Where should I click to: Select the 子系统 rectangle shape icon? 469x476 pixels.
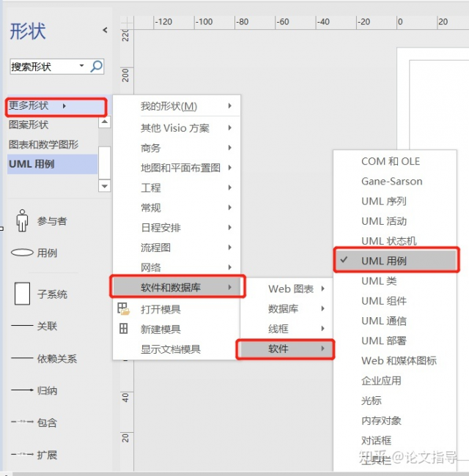tap(22, 294)
